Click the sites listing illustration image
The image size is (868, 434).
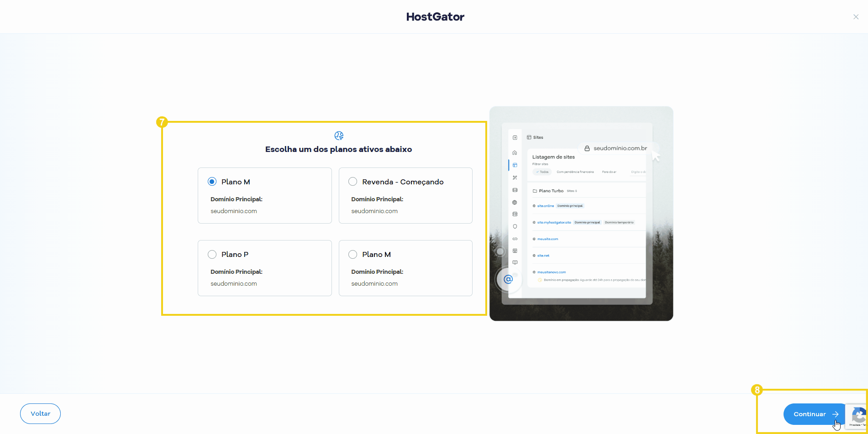tap(581, 214)
